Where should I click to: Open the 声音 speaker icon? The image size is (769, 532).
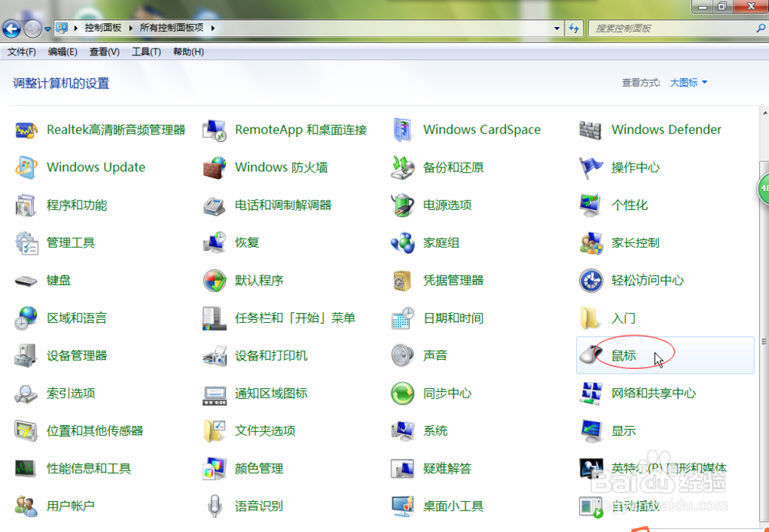(403, 355)
